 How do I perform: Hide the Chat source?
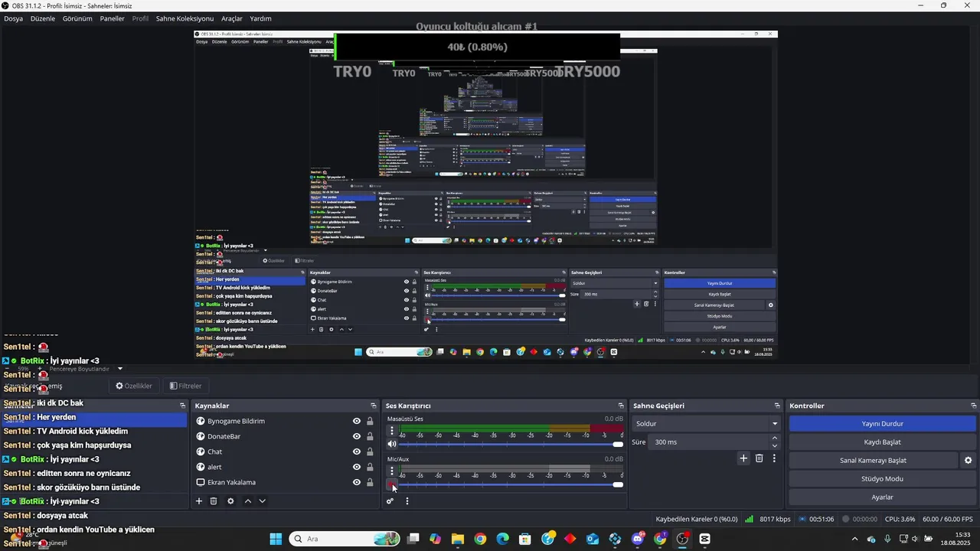coord(356,452)
